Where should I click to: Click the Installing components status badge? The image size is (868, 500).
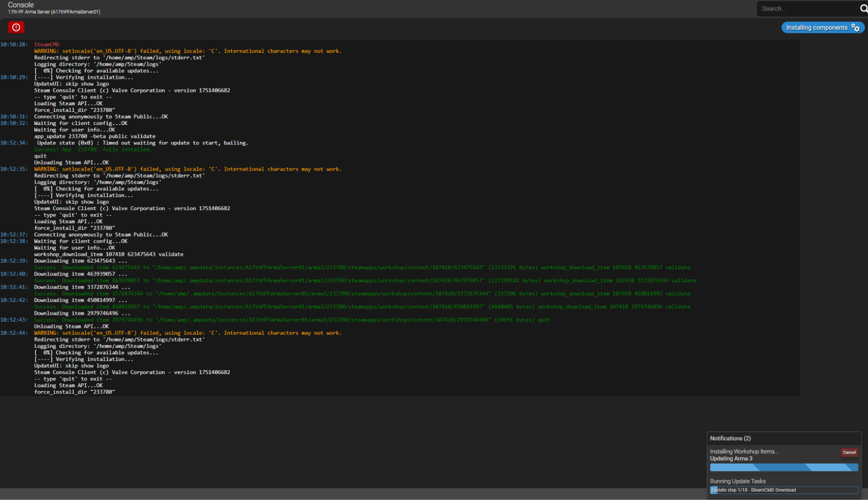tap(817, 27)
